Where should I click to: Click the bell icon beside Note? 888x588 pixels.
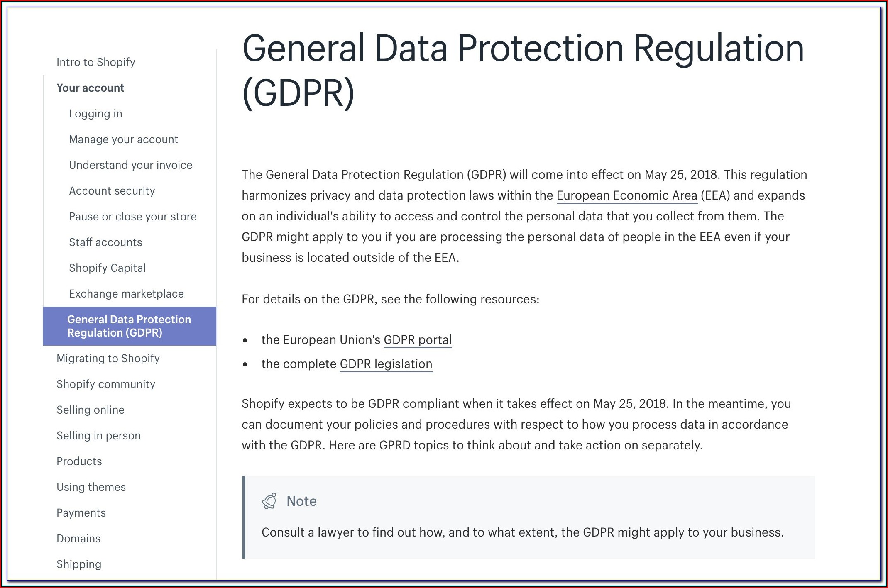[269, 501]
